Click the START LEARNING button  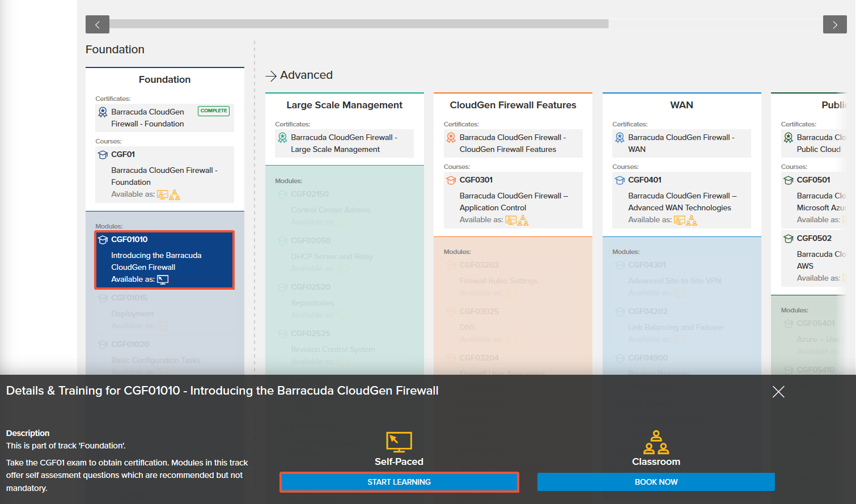[399, 482]
